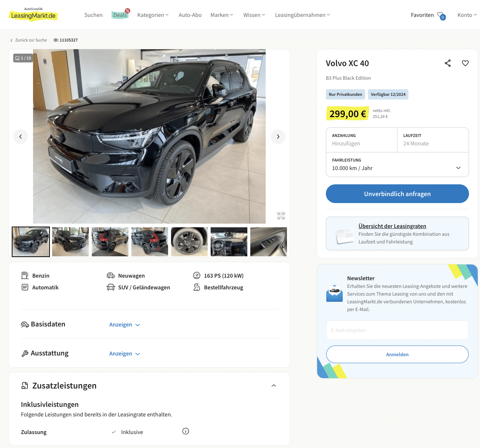The width and height of the screenshot is (480, 448).
Task: Click the Automatik gearbox icon
Action: 25,287
